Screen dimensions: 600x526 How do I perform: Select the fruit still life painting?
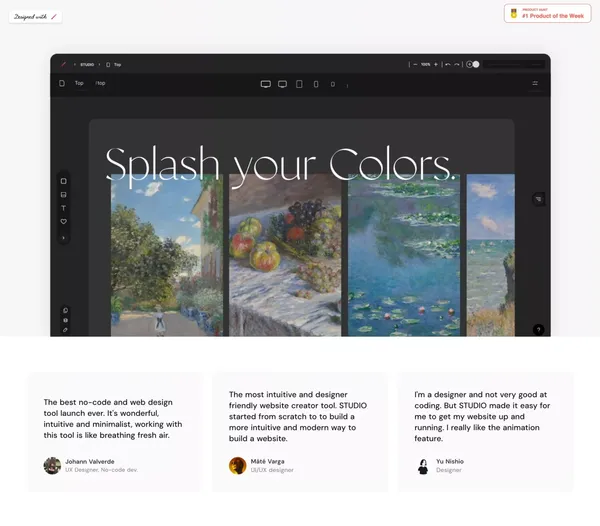coord(285,255)
